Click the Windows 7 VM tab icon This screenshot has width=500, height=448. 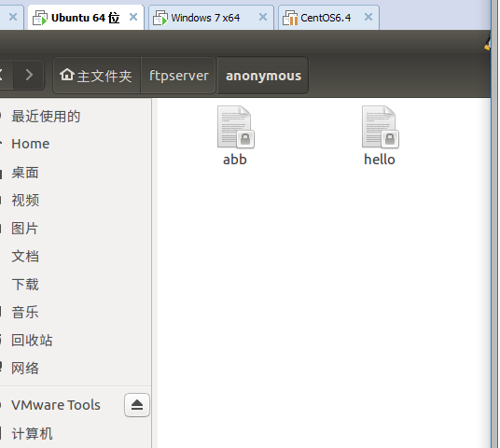coord(160,18)
